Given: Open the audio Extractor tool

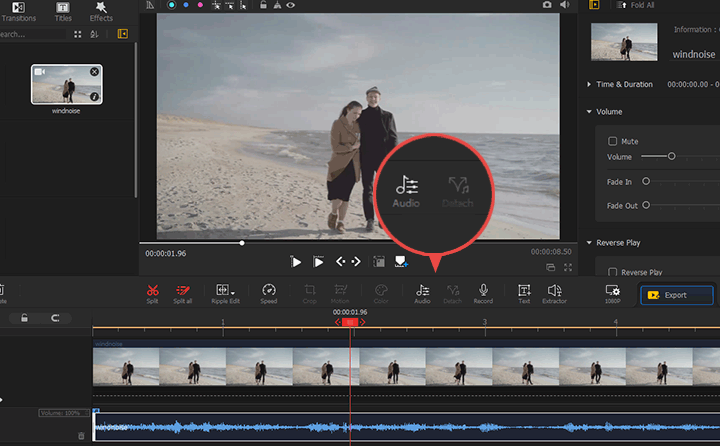Looking at the screenshot, I should click(554, 289).
